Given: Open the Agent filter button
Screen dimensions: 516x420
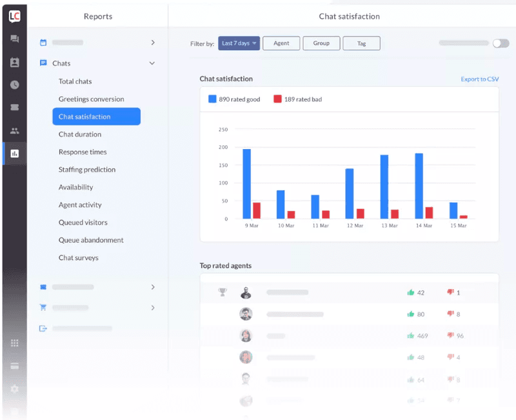Looking at the screenshot, I should click(x=281, y=43).
